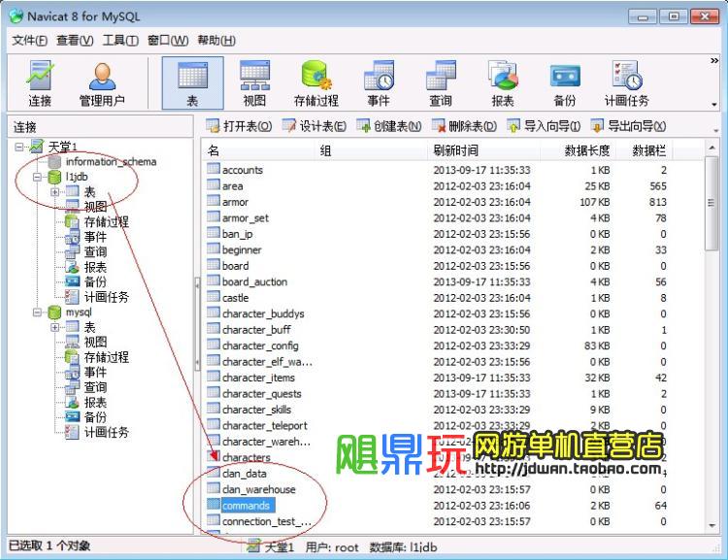The height and width of the screenshot is (560, 728).
Task: Open the Connection (连接) toolbar button
Action: click(x=40, y=83)
